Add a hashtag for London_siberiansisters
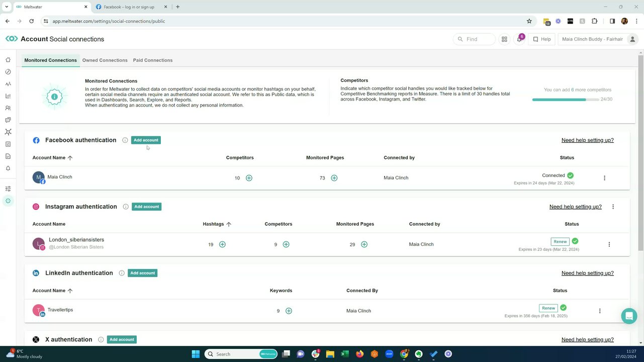Viewport: 644px width, 362px height. 222,244
